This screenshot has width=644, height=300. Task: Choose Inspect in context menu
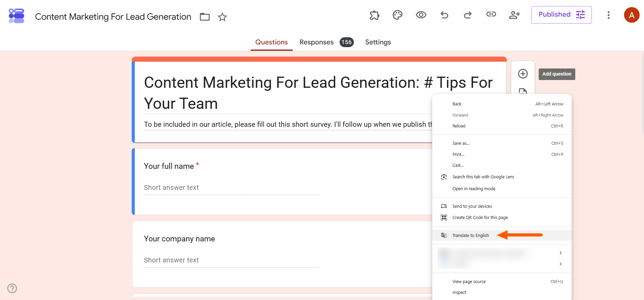pyautogui.click(x=502, y=293)
